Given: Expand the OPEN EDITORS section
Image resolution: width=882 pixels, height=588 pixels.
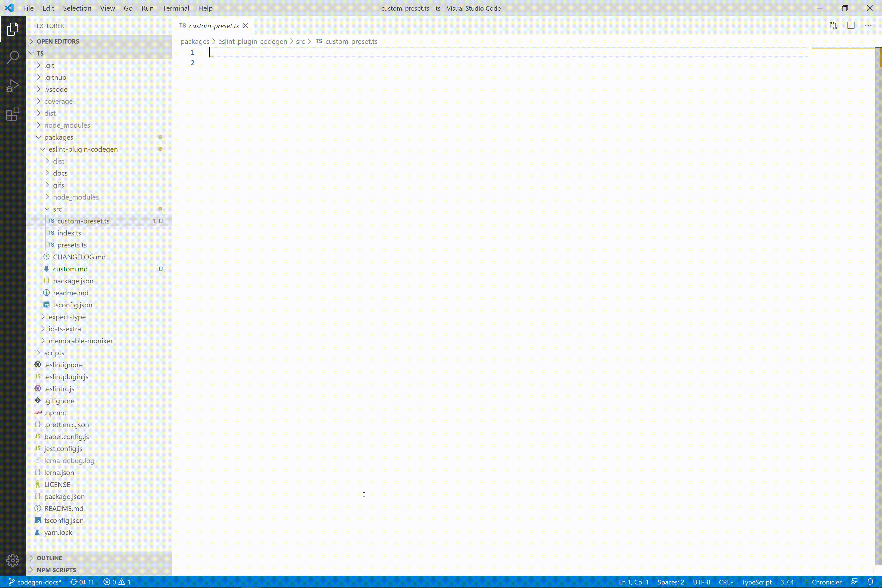Looking at the screenshot, I should click(58, 41).
